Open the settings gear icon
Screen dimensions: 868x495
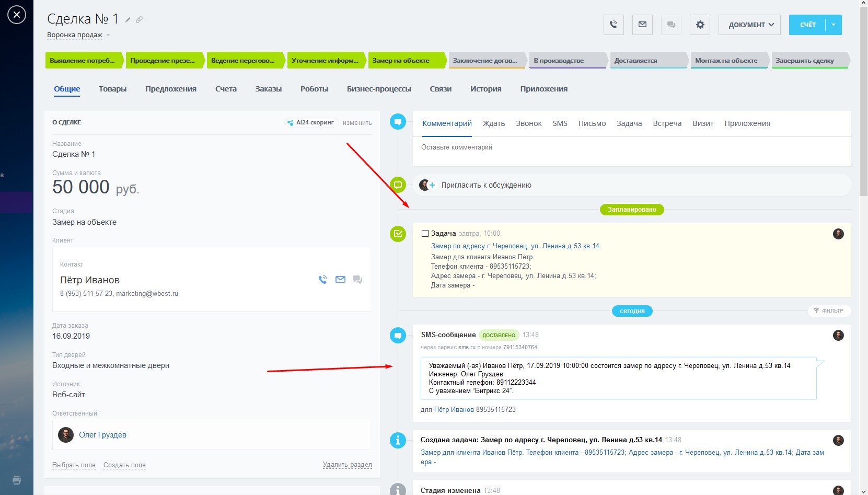pyautogui.click(x=700, y=25)
